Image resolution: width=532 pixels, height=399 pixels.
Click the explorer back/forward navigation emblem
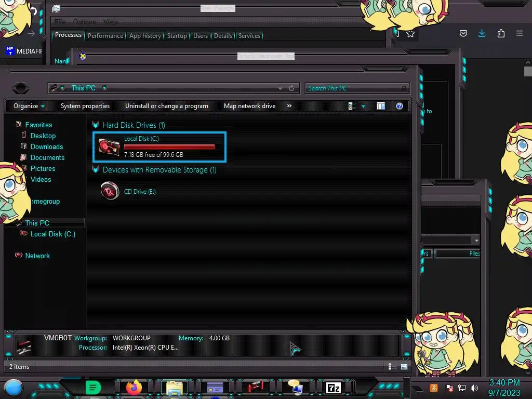[21, 88]
